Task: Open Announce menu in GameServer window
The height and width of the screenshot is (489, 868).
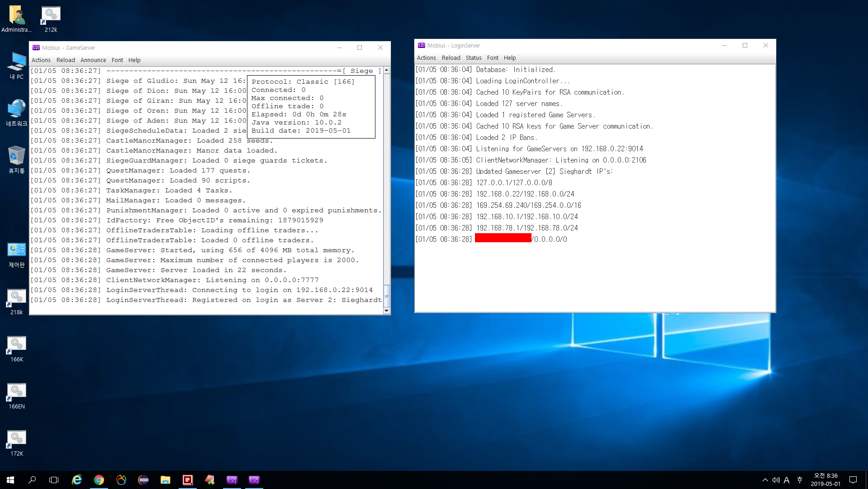Action: click(x=93, y=60)
